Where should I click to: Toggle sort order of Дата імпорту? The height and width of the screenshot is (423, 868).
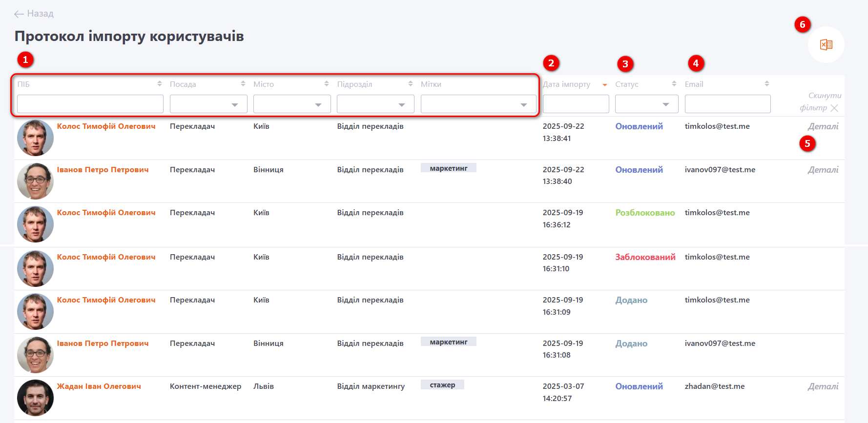(x=604, y=84)
